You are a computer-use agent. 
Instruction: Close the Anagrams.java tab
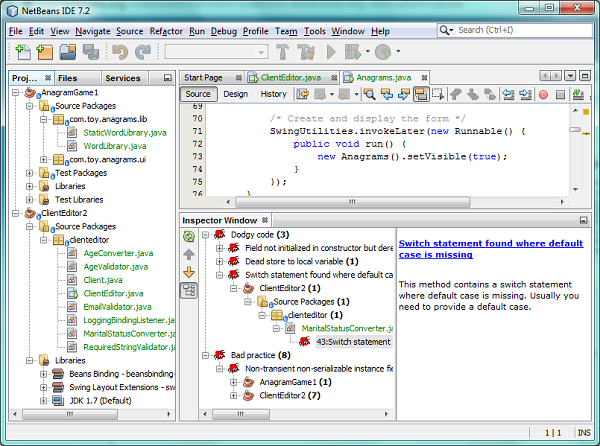point(424,78)
